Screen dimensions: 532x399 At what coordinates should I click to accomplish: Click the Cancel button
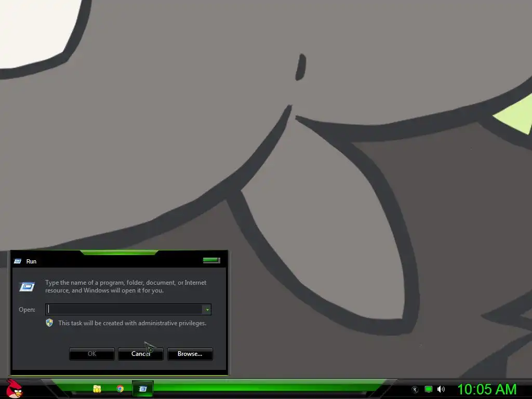click(140, 354)
